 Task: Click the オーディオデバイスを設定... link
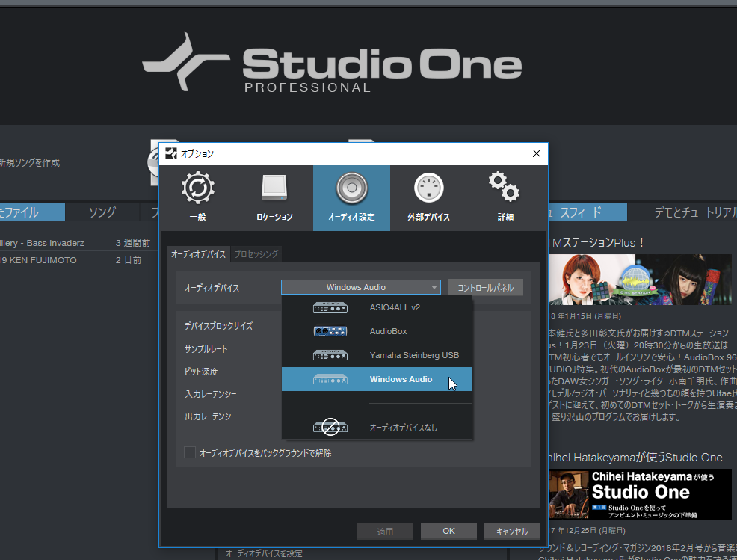tap(268, 553)
